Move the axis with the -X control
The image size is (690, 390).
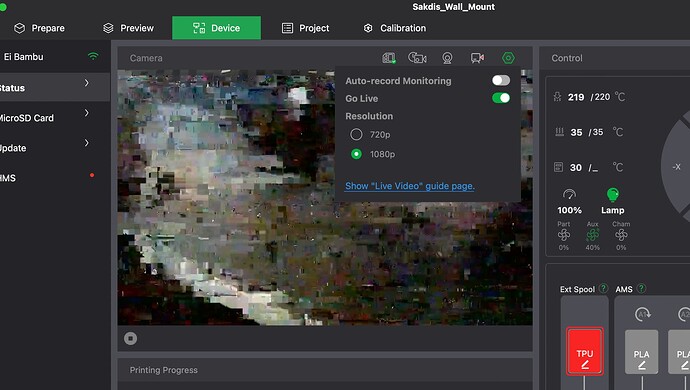(676, 167)
